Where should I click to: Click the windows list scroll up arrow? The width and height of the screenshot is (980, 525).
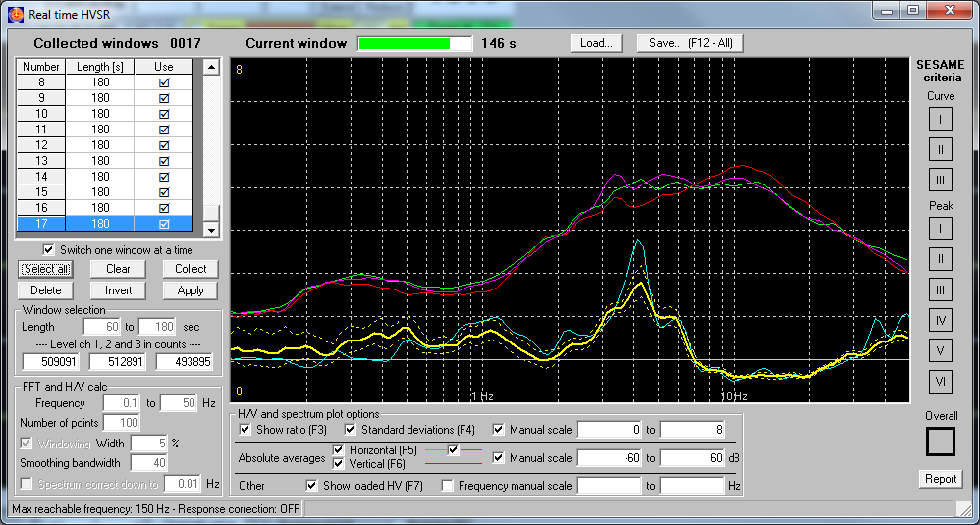(x=211, y=66)
